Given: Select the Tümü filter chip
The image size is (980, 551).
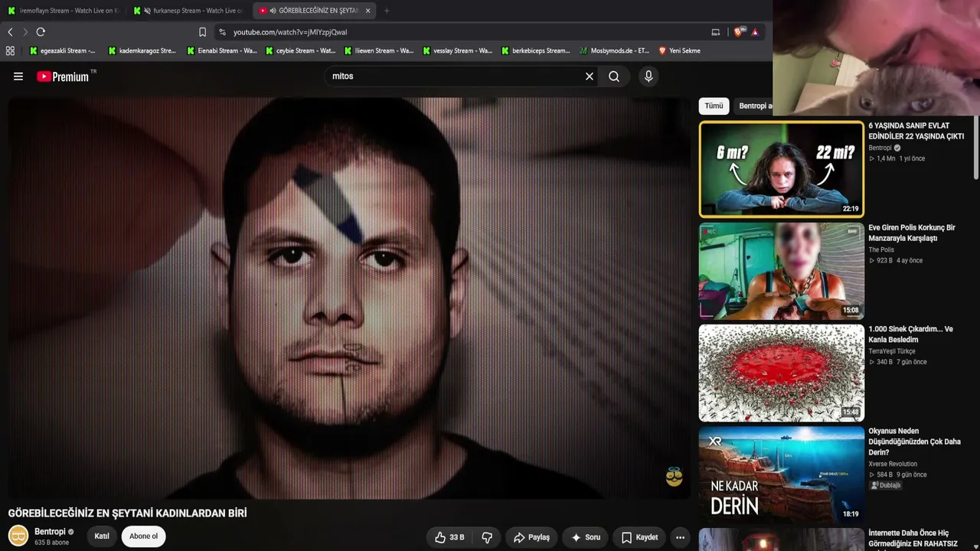Looking at the screenshot, I should [x=714, y=106].
